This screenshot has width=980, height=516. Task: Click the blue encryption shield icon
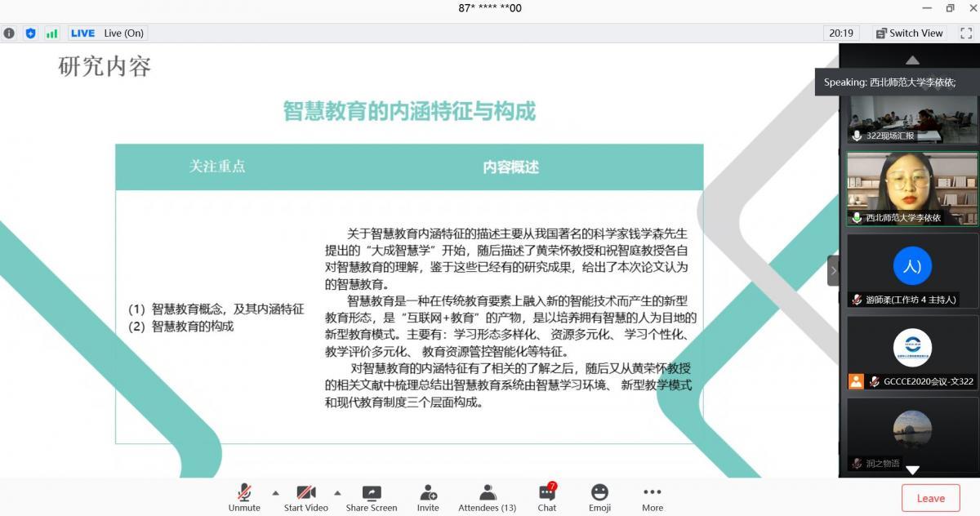pos(31,33)
